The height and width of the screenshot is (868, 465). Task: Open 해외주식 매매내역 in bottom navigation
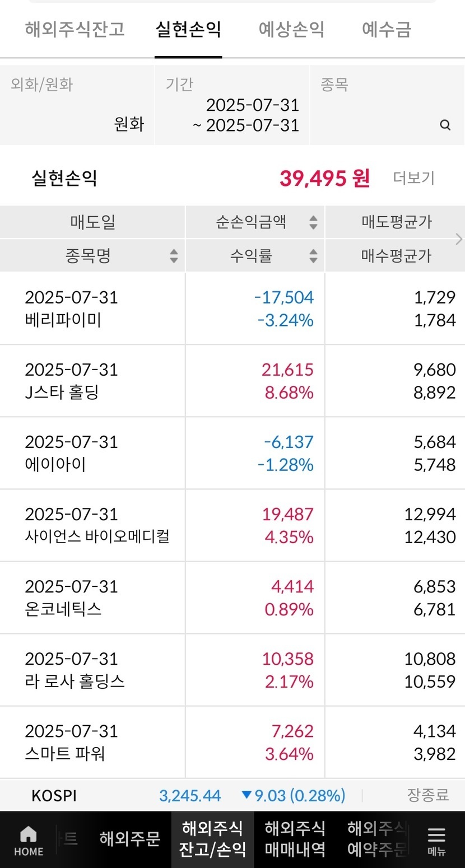click(295, 839)
